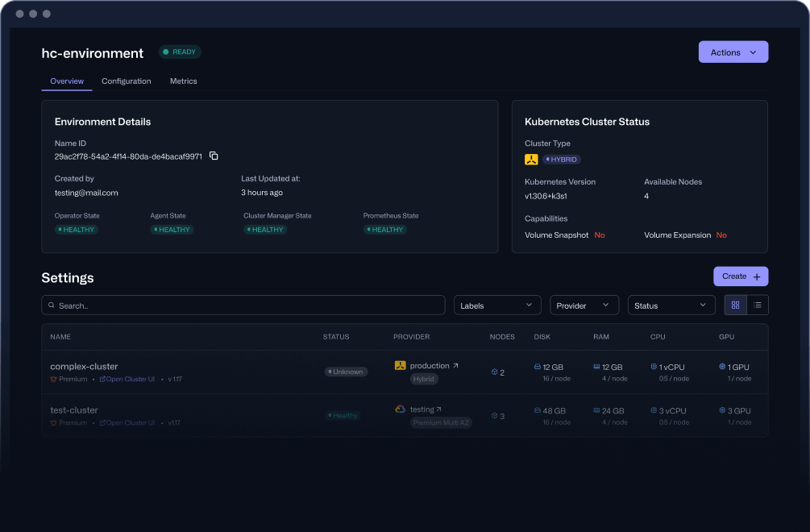This screenshot has height=532, width=810.
Task: Click the Unknown status badge
Action: [x=346, y=372]
